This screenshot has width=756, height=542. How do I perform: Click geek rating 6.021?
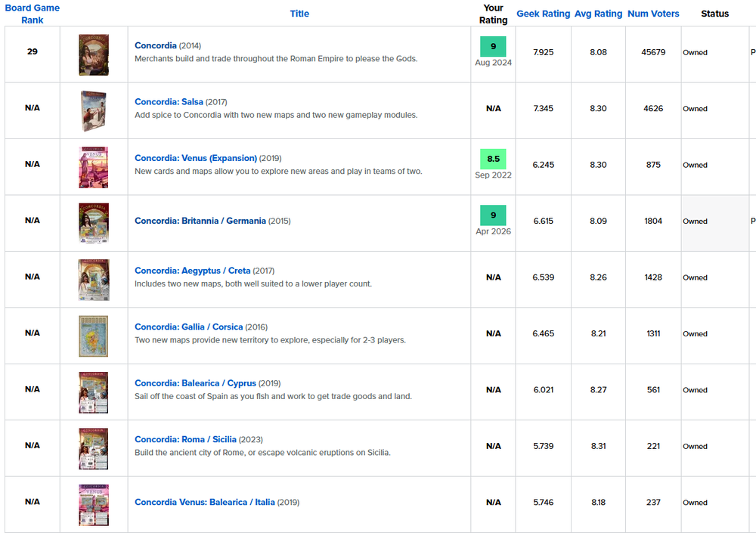pyautogui.click(x=544, y=389)
